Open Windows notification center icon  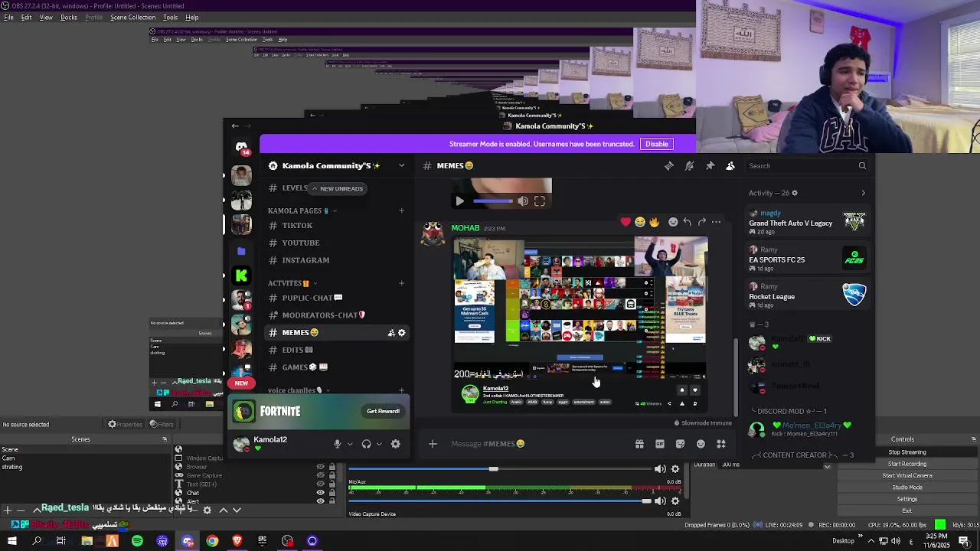[x=964, y=541]
